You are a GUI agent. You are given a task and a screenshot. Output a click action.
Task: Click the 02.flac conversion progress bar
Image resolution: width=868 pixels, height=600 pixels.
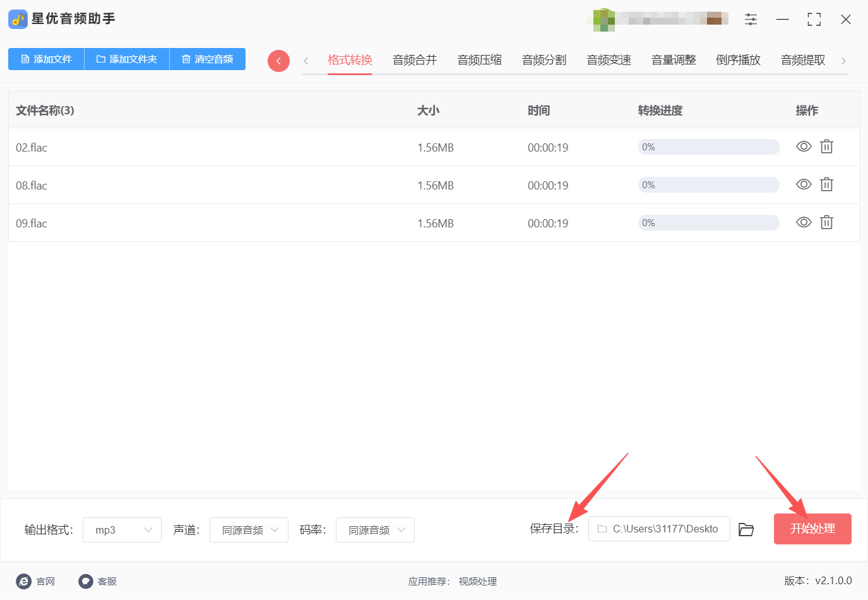[708, 147]
